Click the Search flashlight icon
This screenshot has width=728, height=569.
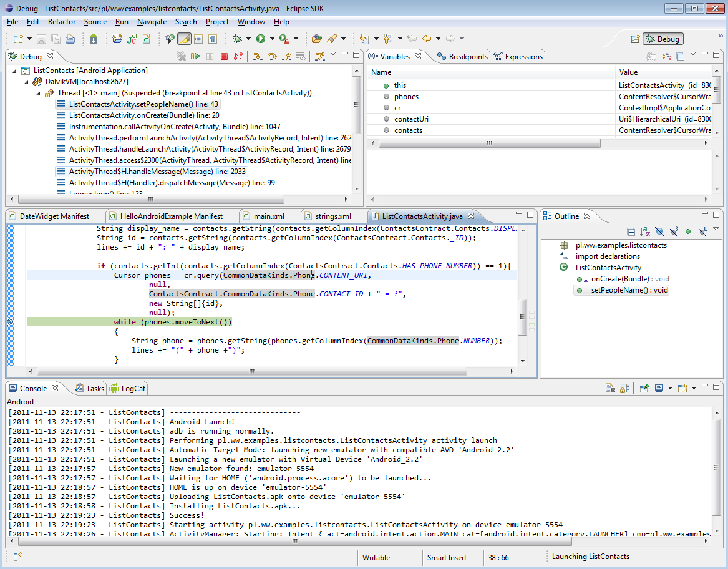pos(332,39)
